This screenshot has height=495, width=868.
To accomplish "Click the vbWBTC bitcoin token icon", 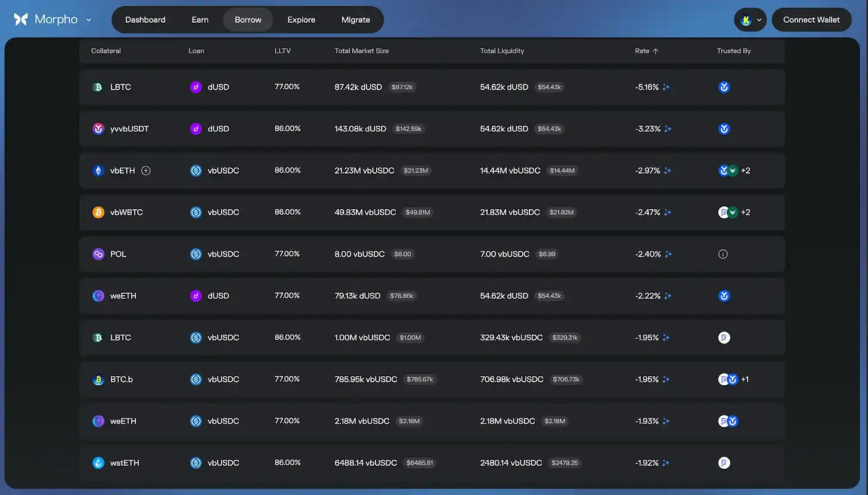I will tap(98, 212).
